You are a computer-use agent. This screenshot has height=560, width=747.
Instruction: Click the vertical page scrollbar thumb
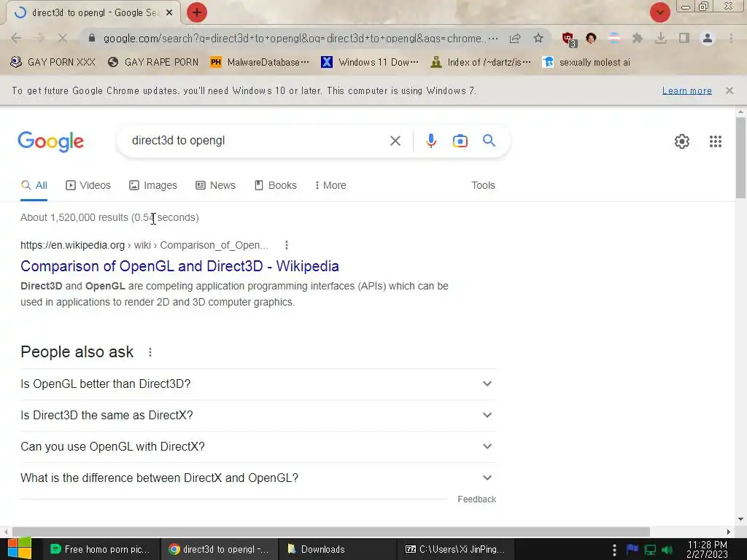click(740, 157)
